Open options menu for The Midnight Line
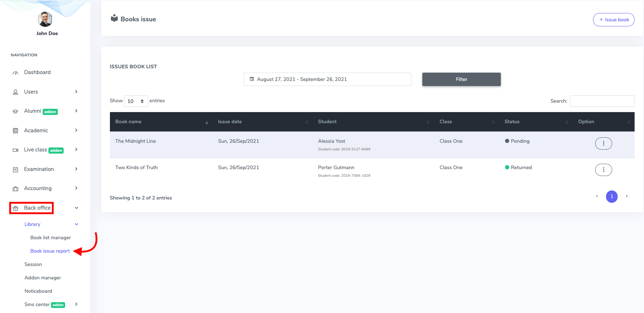The height and width of the screenshot is (313, 644). [x=603, y=143]
